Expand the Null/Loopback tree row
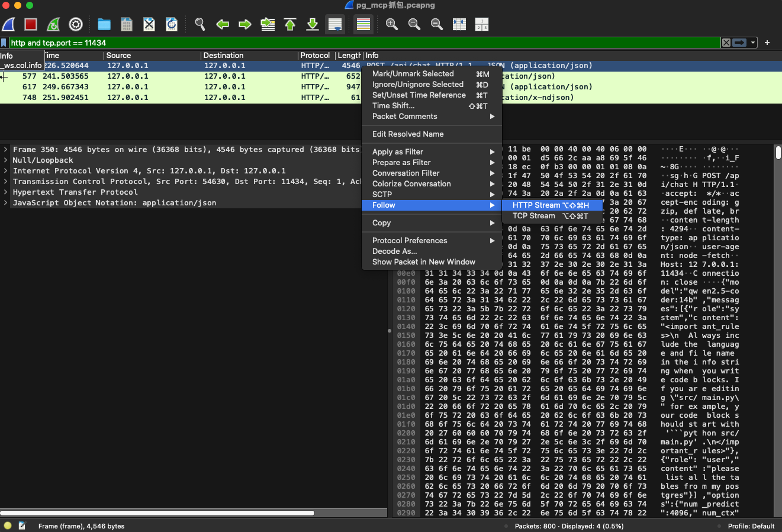This screenshot has height=532, width=782. point(6,160)
